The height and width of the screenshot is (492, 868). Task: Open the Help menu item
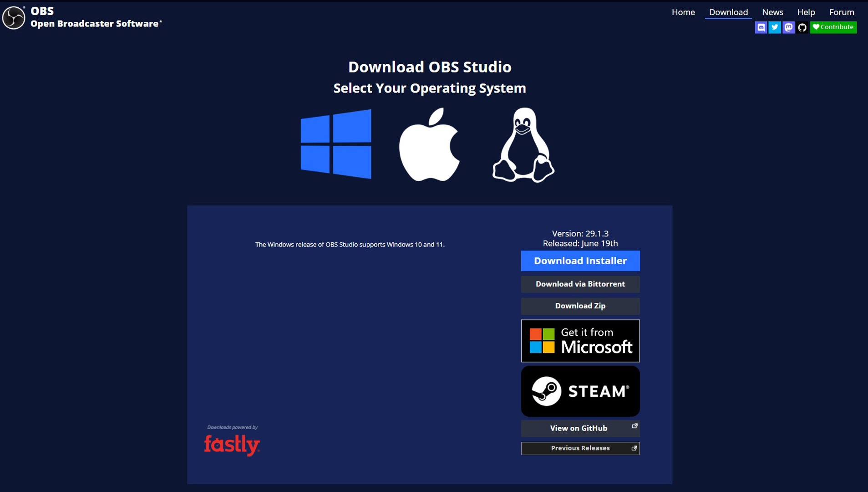click(806, 12)
